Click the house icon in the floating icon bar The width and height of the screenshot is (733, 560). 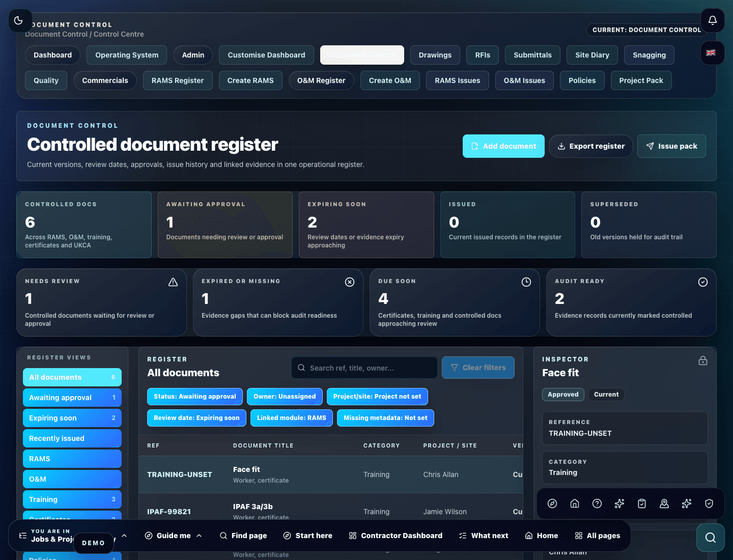coord(575,503)
